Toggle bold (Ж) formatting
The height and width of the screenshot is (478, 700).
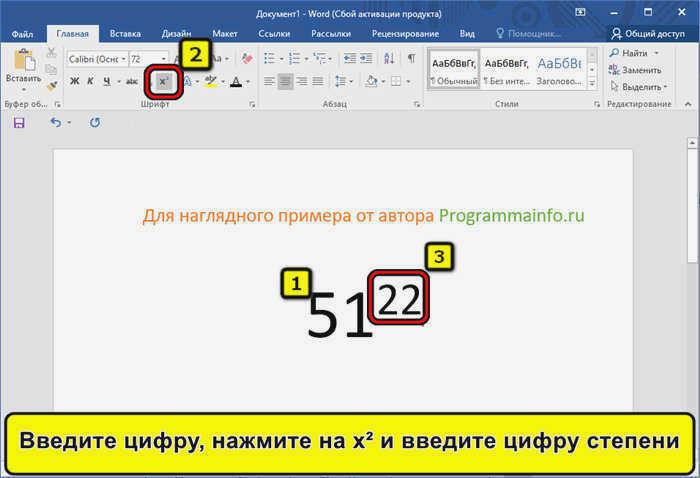click(75, 81)
